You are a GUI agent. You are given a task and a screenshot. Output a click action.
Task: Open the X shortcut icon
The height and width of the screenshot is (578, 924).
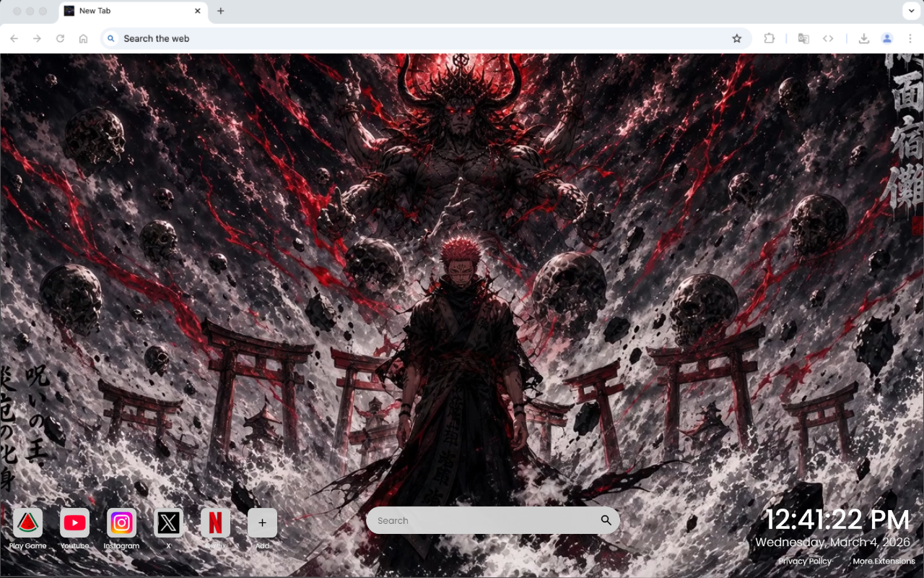tap(168, 522)
